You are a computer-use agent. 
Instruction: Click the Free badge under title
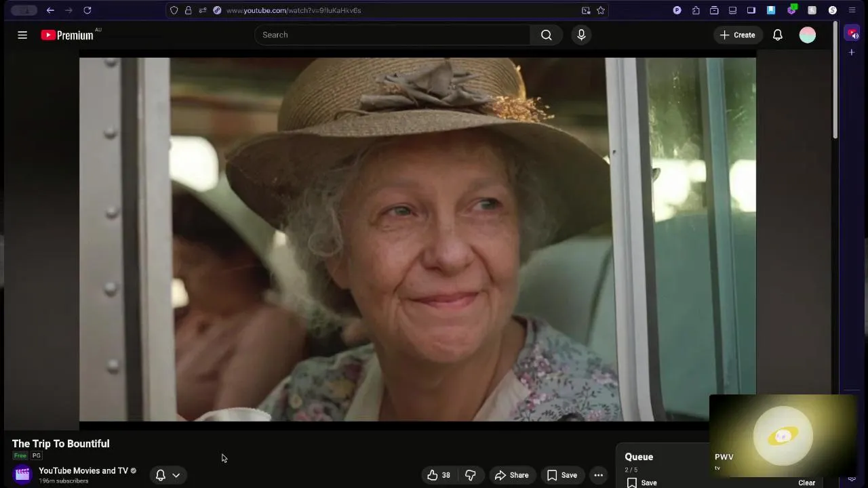coord(20,456)
